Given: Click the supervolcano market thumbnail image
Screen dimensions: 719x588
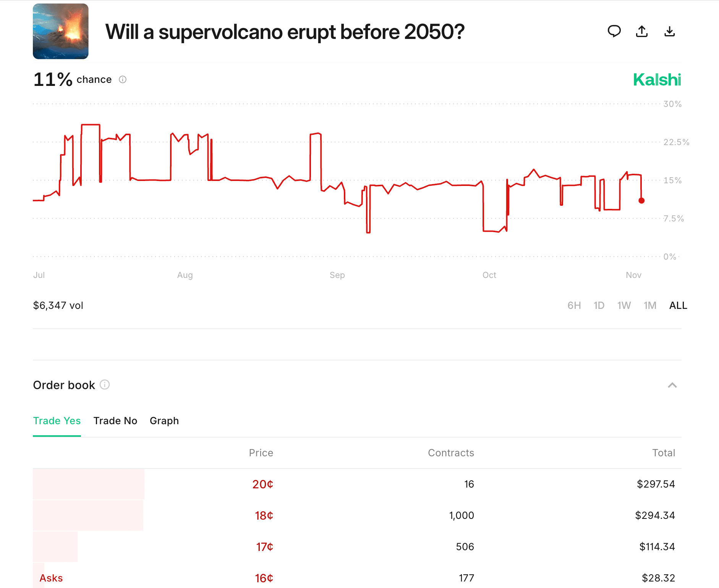Looking at the screenshot, I should pos(60,31).
